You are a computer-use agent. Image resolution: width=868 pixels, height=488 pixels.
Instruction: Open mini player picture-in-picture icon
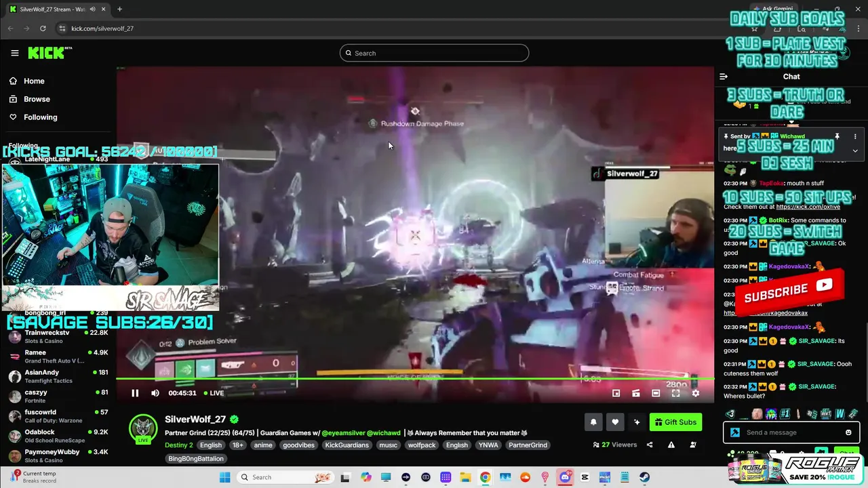point(616,393)
